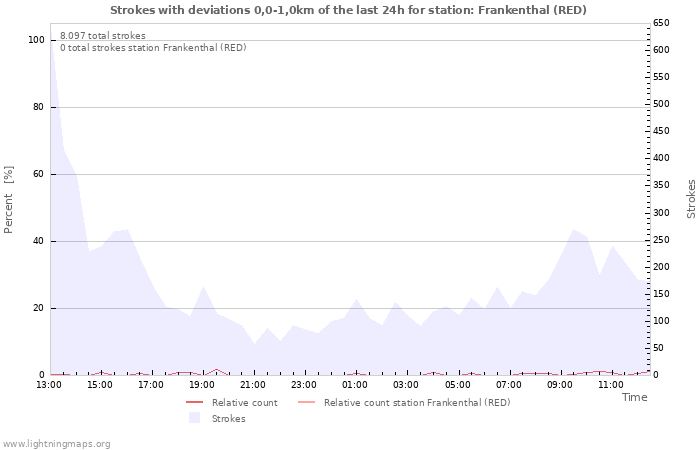
Task: Click the '8.097 total strokes' annotation
Action: coord(102,35)
